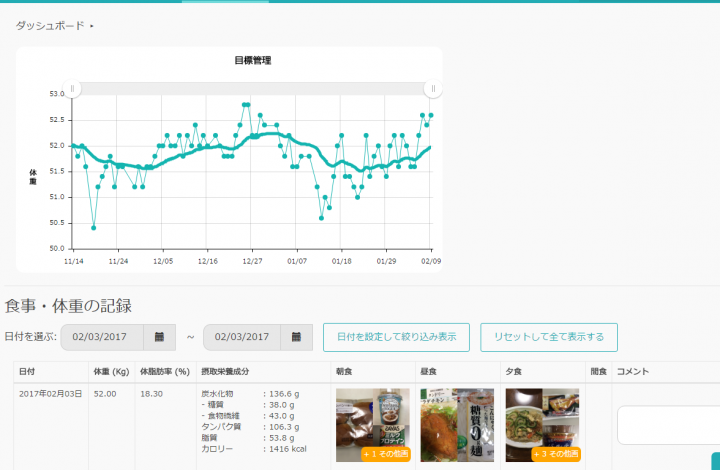Click the 体脂肪率 (%) column header

165,372
